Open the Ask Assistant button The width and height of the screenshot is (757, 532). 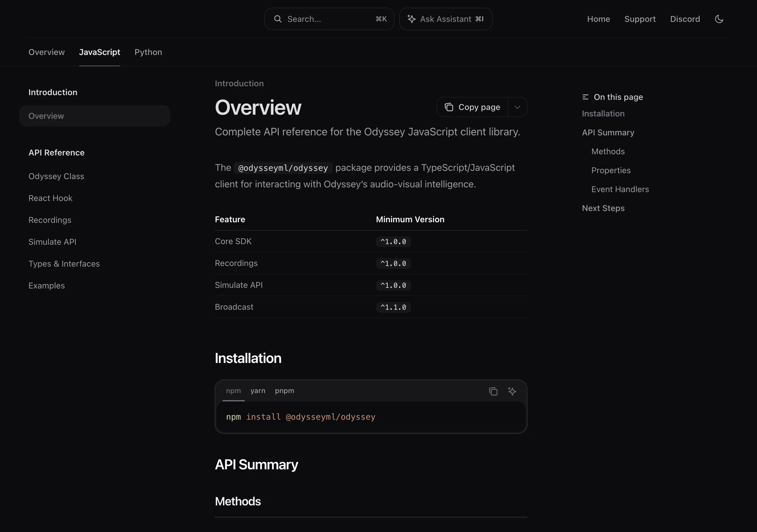tap(446, 19)
